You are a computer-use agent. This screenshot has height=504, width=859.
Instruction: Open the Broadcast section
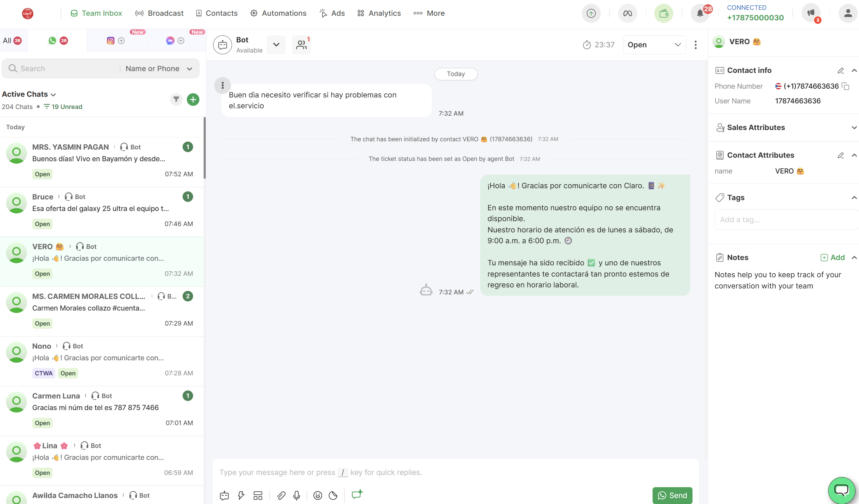pyautogui.click(x=159, y=13)
